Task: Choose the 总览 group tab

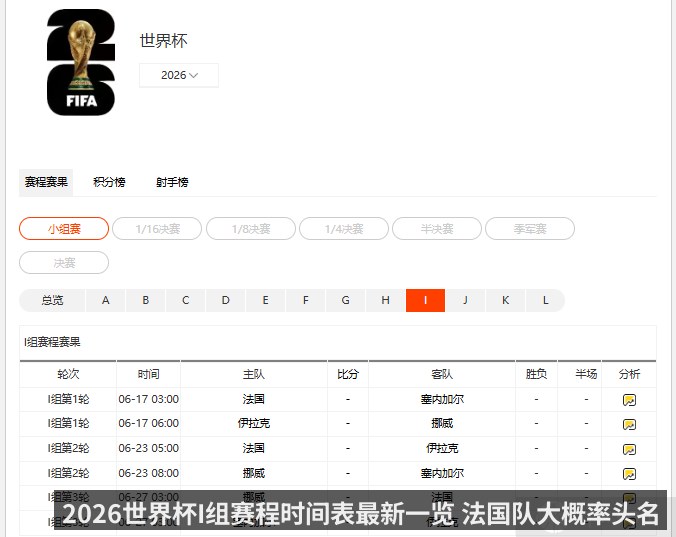Action: (x=52, y=300)
